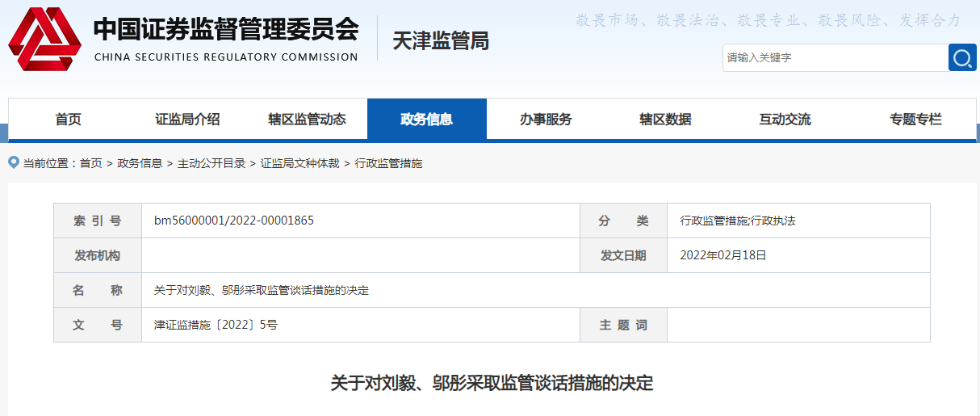Select index number bm56000001/2022-00001865
Image resolution: width=980 pixels, height=416 pixels.
[x=234, y=221]
